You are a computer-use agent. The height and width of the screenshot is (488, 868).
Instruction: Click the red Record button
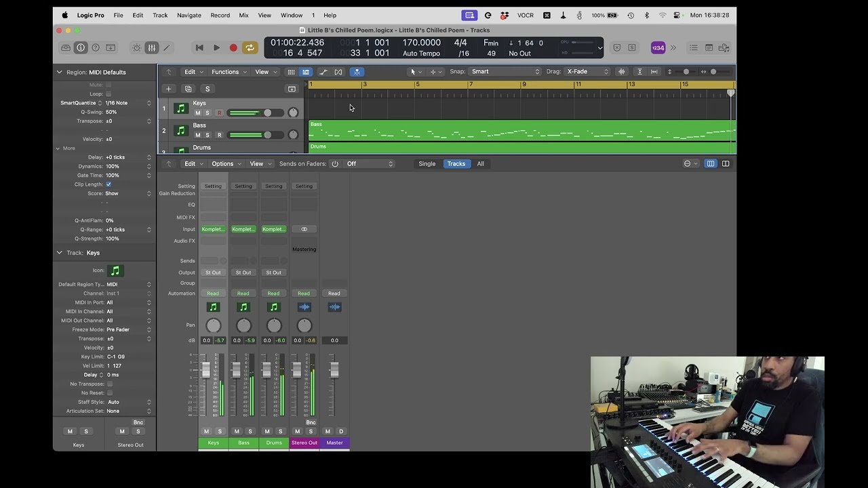click(233, 47)
